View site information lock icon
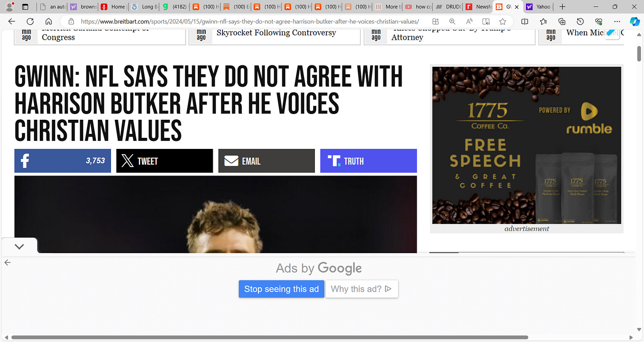Image resolution: width=644 pixels, height=342 pixels. (x=71, y=21)
